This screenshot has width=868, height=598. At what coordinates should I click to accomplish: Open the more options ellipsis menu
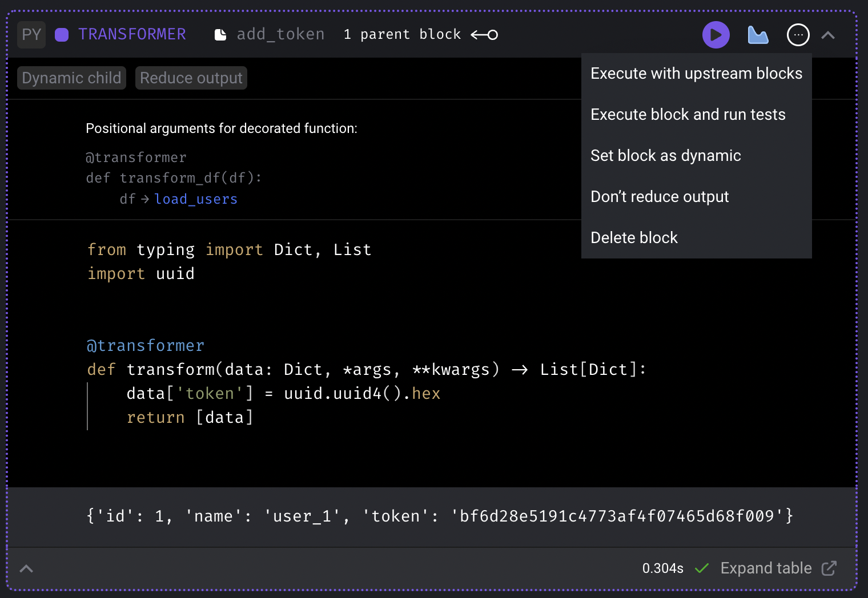[x=798, y=35]
